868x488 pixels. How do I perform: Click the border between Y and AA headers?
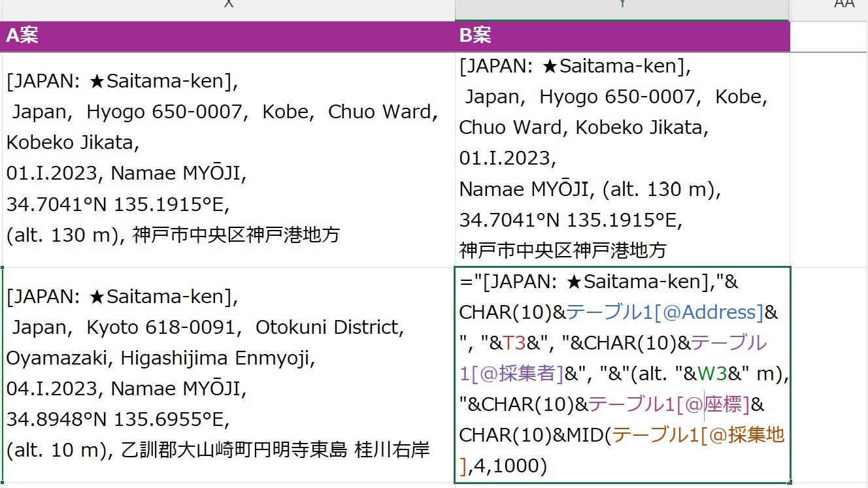[x=790, y=7]
